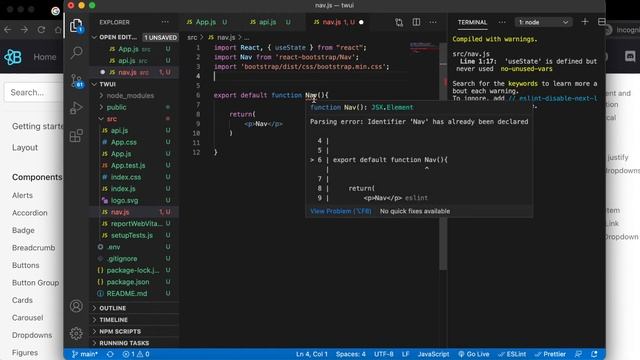Image resolution: width=640 pixels, height=360 pixels.
Task: Click split terminal icon
Action: click(x=601, y=22)
